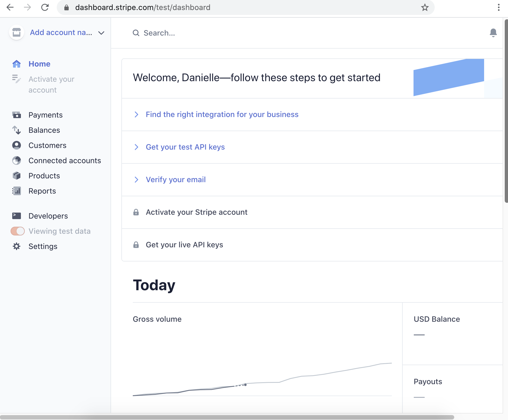This screenshot has width=508, height=420.
Task: Click the Today heading
Action: pos(154,285)
